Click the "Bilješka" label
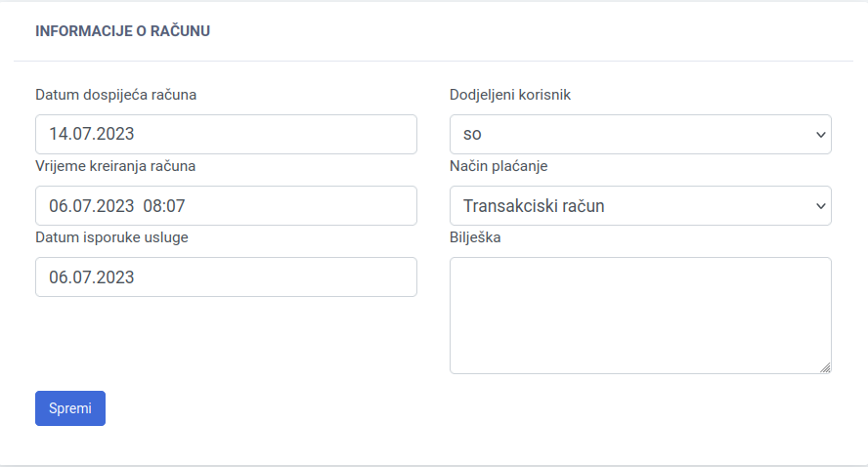 [475, 237]
